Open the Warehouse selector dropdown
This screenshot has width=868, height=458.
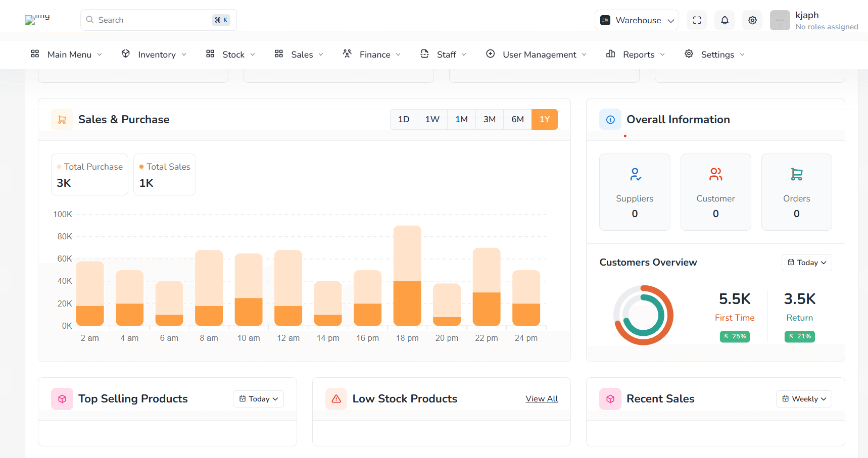point(637,20)
